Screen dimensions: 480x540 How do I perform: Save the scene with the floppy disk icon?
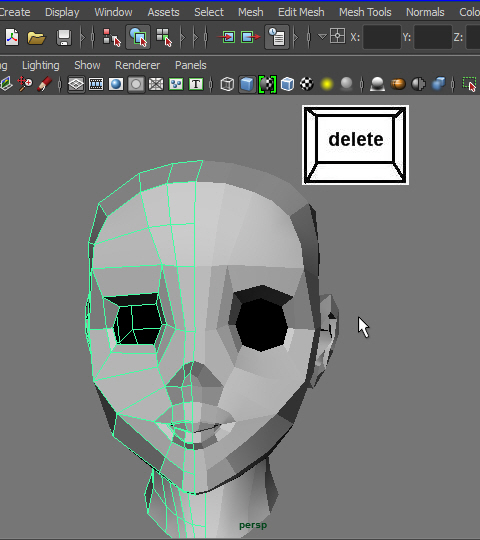point(64,37)
